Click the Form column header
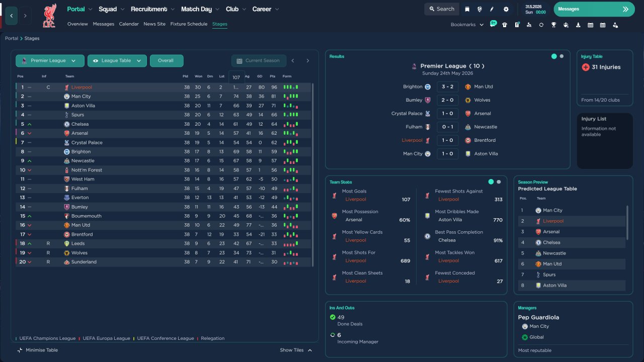The width and height of the screenshot is (644, 362). pyautogui.click(x=287, y=76)
